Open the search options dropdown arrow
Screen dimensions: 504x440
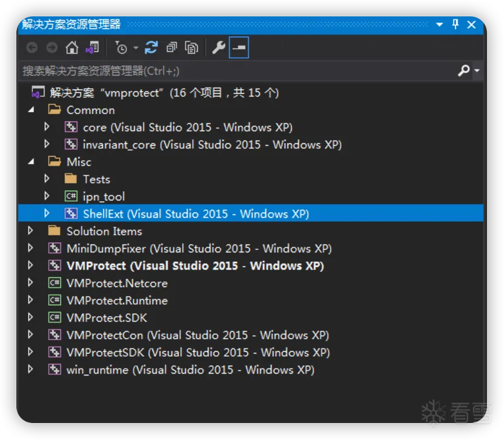477,70
